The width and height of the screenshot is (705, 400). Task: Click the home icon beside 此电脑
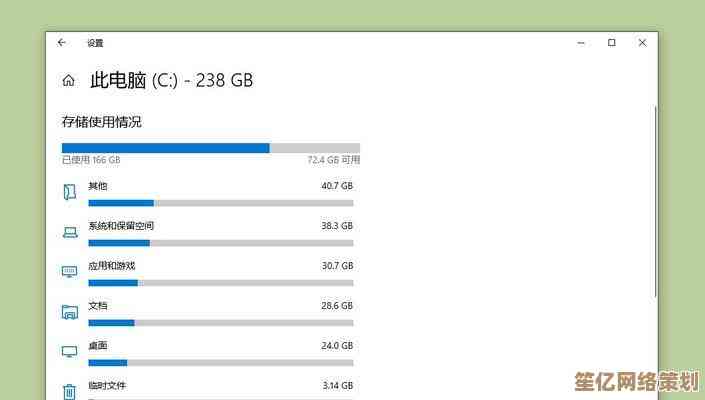point(68,81)
